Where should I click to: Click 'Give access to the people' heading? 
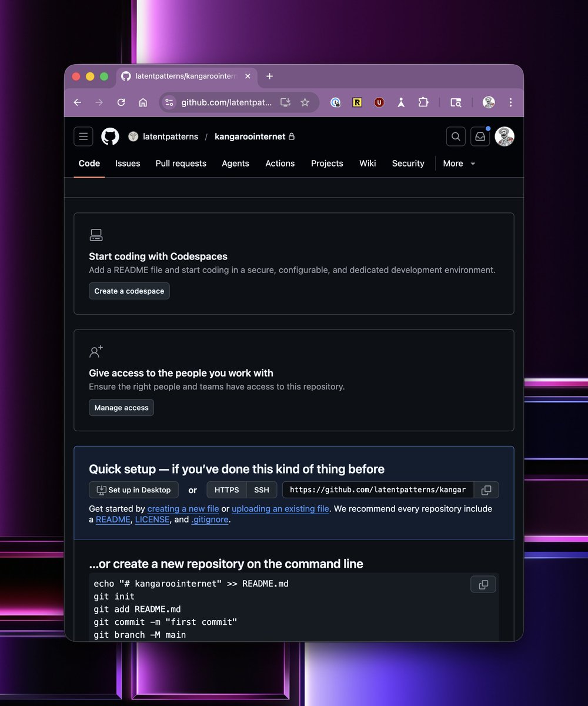pyautogui.click(x=181, y=373)
